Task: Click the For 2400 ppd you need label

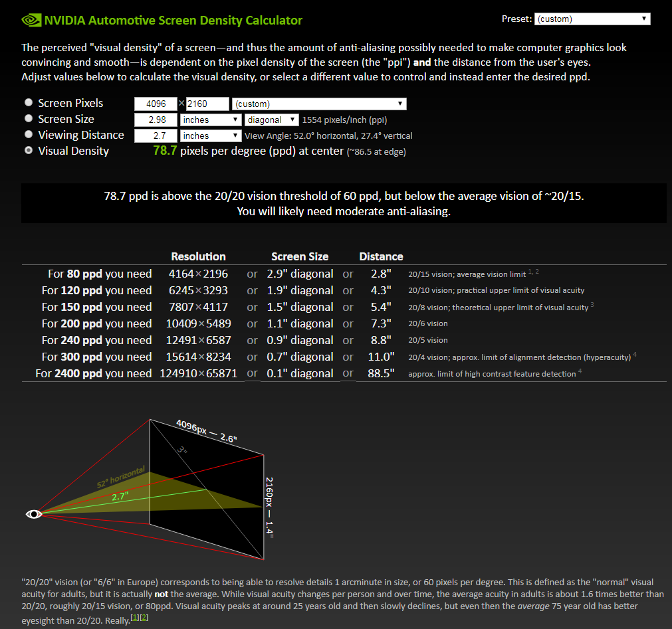Action: click(94, 373)
